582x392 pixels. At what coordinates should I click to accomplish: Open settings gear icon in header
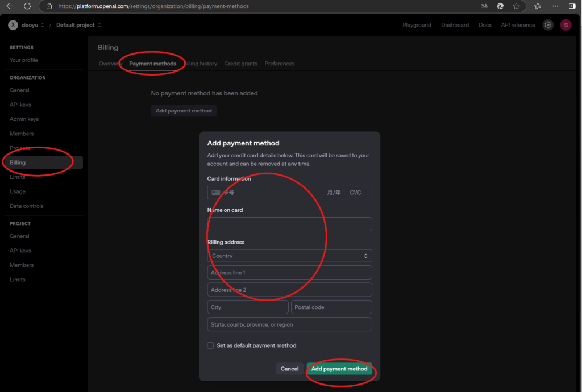tap(548, 25)
